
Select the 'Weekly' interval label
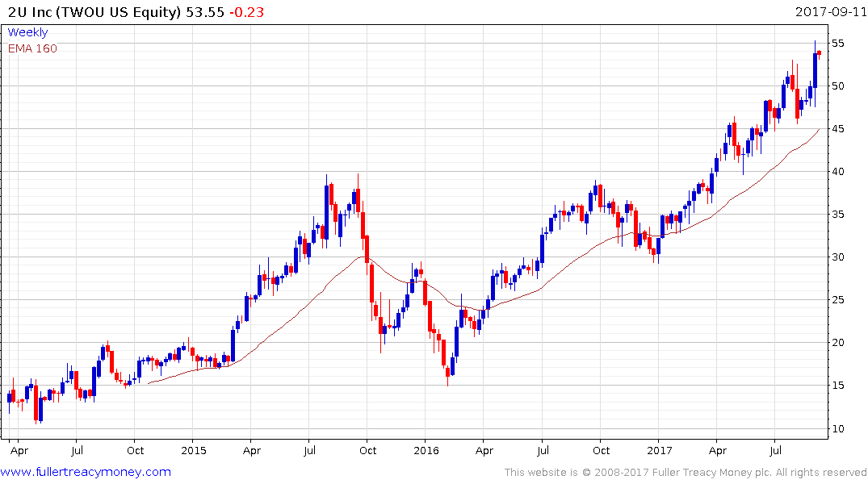(x=27, y=32)
